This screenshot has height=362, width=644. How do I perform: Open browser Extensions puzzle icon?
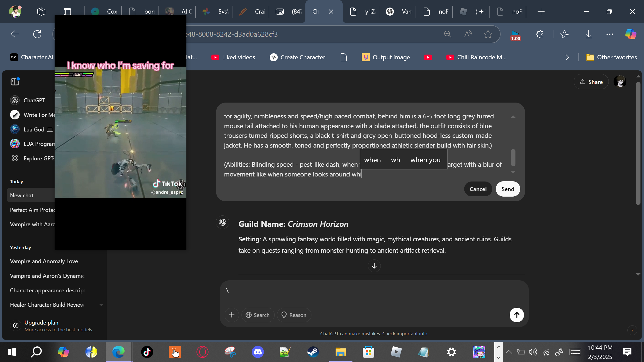[540, 34]
